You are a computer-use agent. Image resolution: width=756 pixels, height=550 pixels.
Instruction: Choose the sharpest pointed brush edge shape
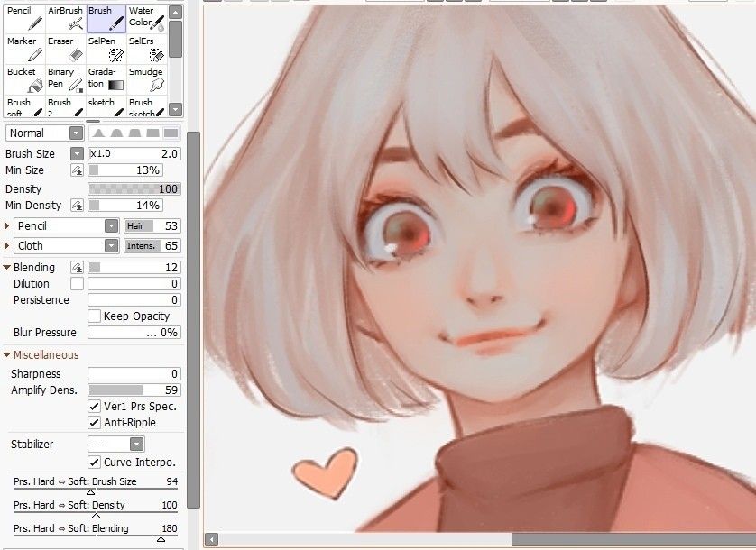99,133
